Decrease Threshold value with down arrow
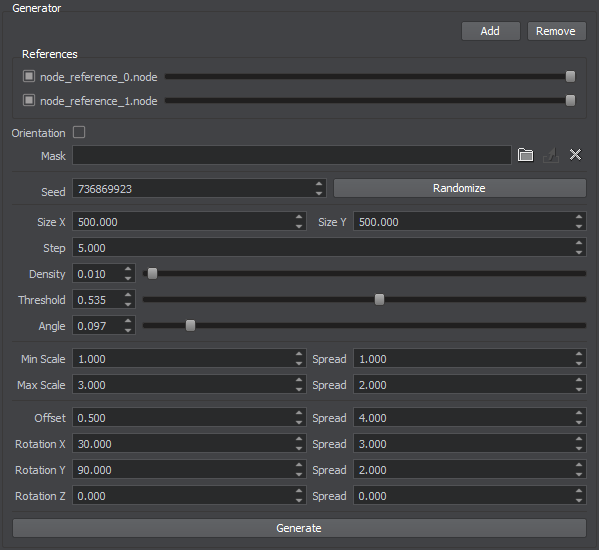 [128, 304]
